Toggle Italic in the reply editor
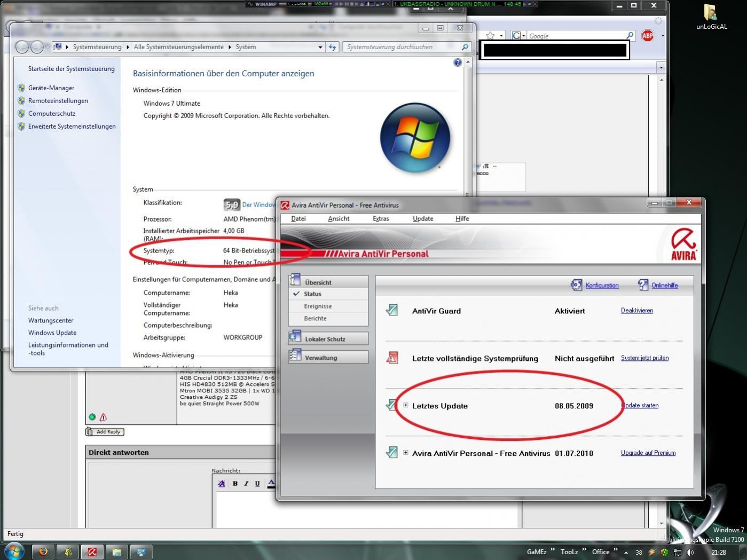The width and height of the screenshot is (747, 560). [x=246, y=484]
